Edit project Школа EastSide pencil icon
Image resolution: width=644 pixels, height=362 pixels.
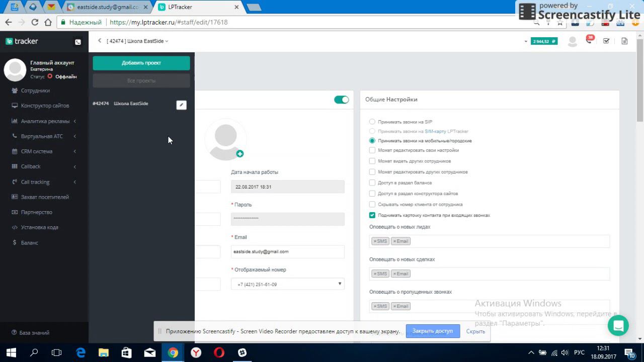tap(182, 105)
